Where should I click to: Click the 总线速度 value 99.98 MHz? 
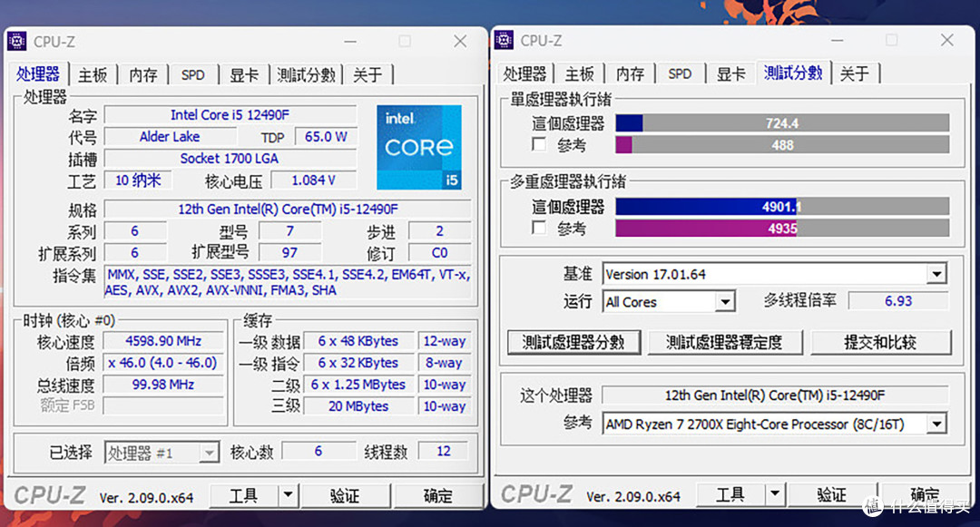coord(163,385)
